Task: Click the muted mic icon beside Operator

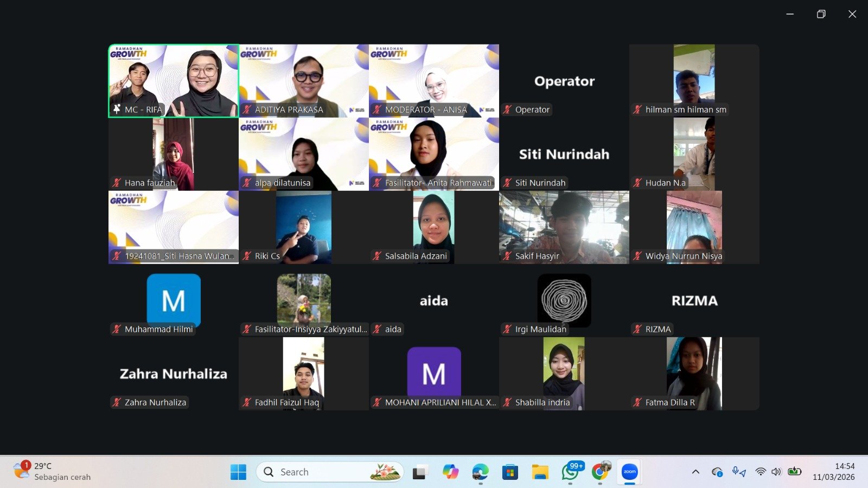Action: pyautogui.click(x=507, y=110)
